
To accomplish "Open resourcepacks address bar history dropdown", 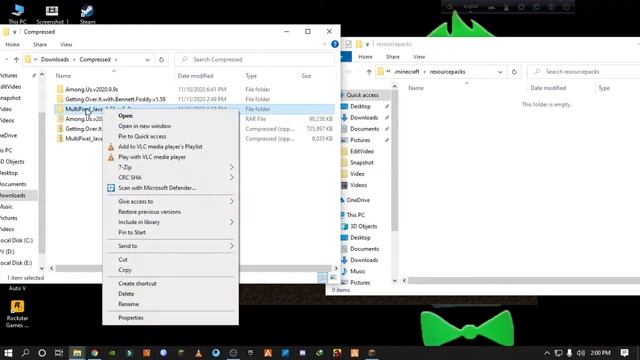I will click(500, 72).
